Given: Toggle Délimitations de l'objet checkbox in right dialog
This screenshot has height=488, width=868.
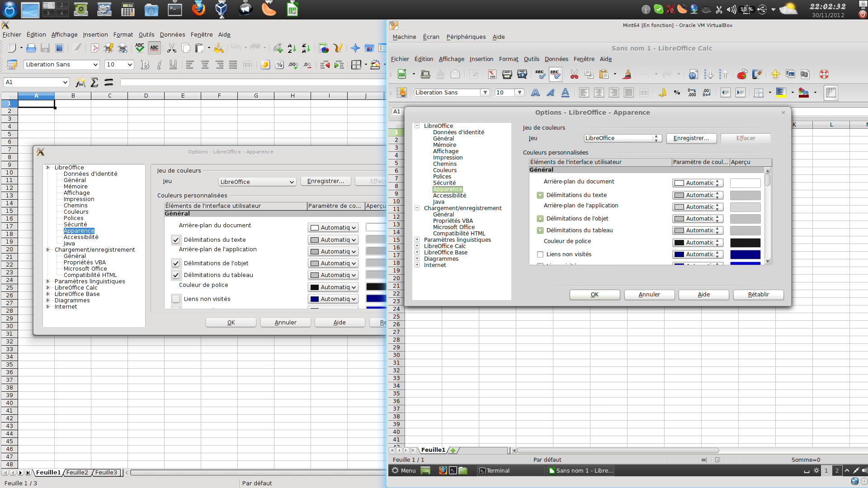Looking at the screenshot, I should point(540,219).
